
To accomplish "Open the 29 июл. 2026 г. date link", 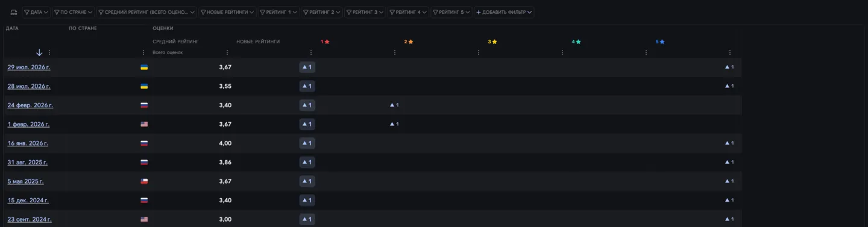I will coord(29,67).
